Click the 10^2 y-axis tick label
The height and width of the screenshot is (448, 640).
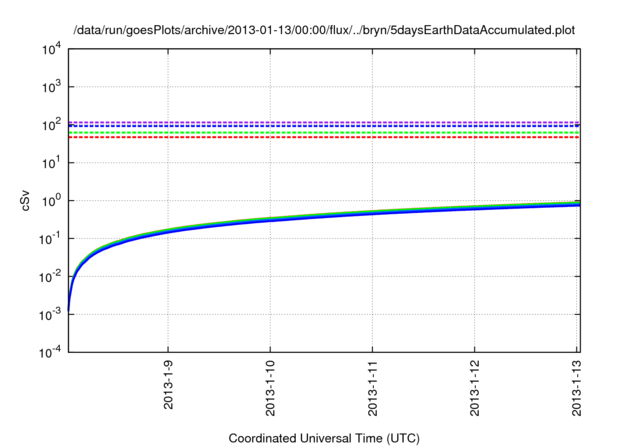[x=51, y=124]
